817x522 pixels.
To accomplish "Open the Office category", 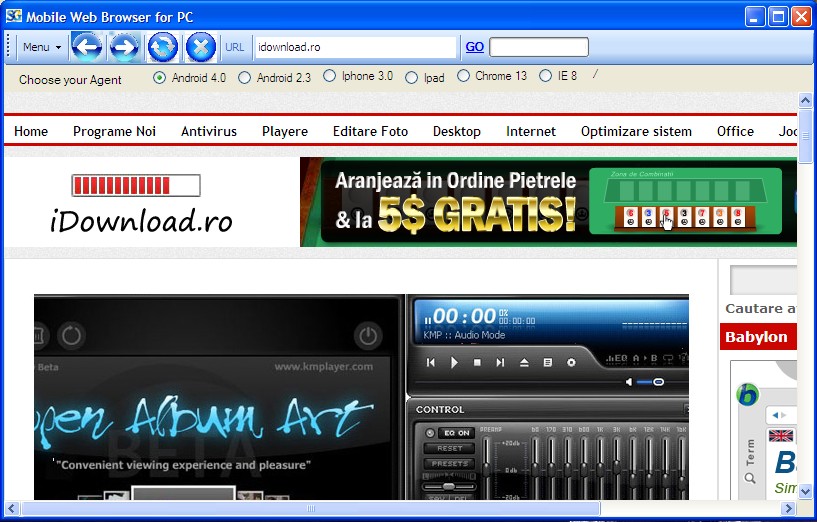I will [x=735, y=131].
